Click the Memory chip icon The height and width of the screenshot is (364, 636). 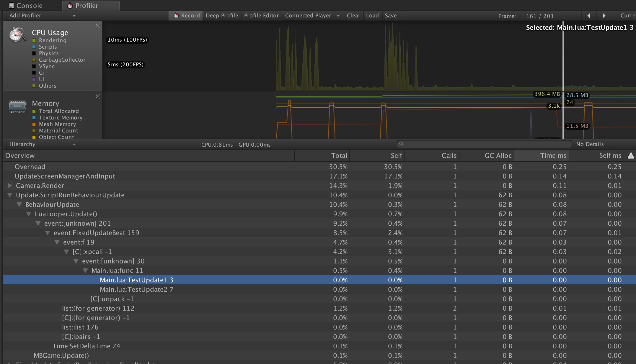tap(18, 106)
